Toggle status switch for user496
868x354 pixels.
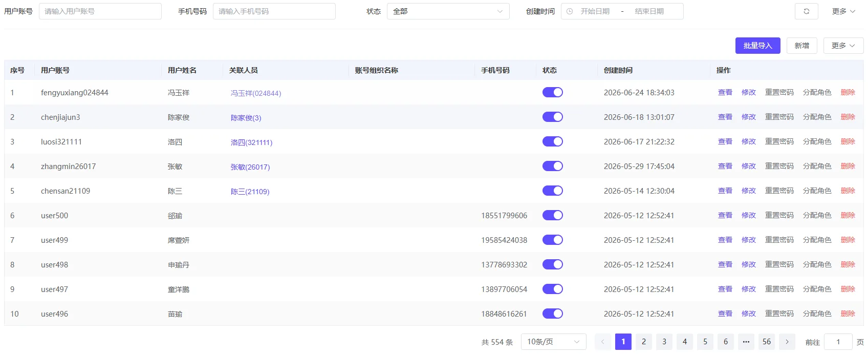point(553,314)
